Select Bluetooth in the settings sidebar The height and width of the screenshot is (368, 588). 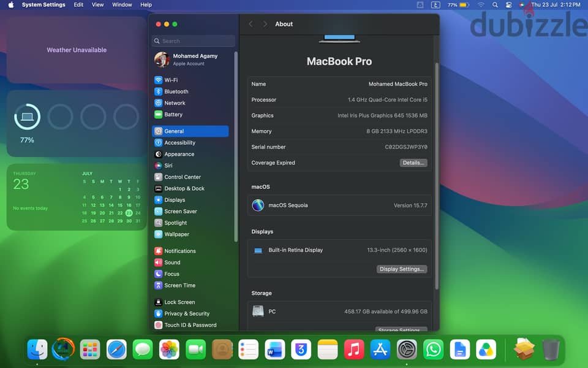click(190, 91)
